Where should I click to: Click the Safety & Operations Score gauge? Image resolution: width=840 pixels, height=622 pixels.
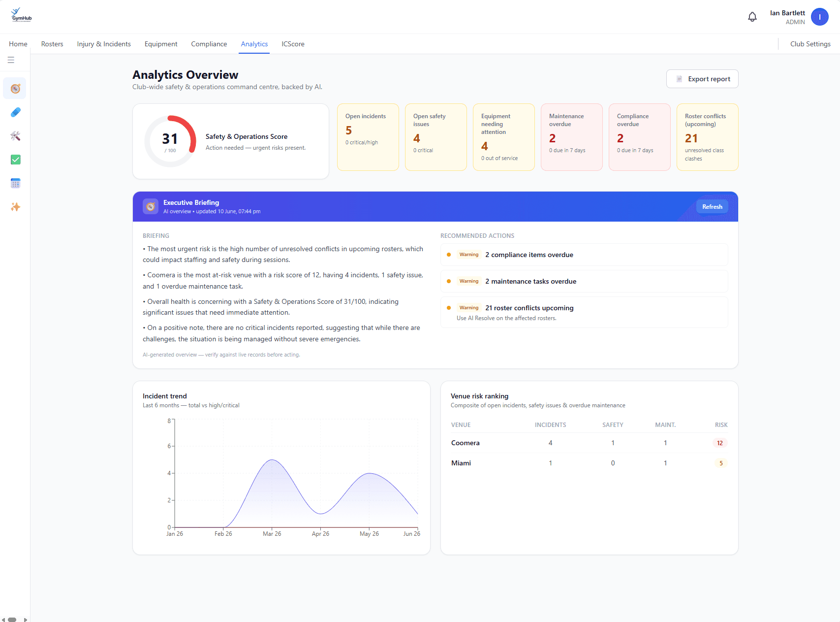pos(170,141)
